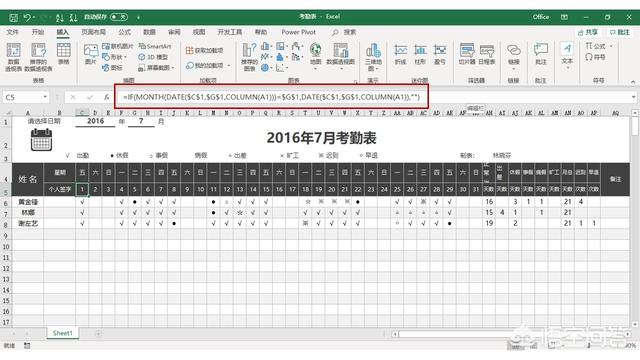Image resolution: width=640 pixels, height=360 pixels.
Task: Switch to the Home (开始) tab
Action: tap(38, 32)
